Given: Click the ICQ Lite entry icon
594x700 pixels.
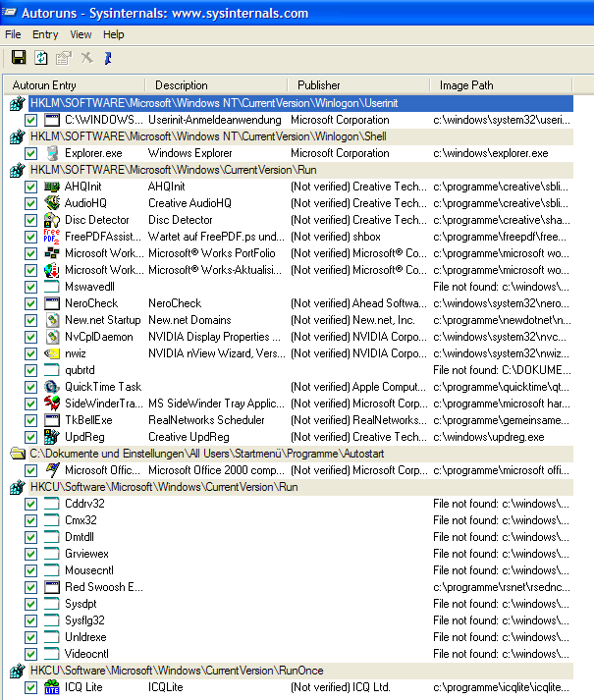Looking at the screenshot, I should coord(52,687).
